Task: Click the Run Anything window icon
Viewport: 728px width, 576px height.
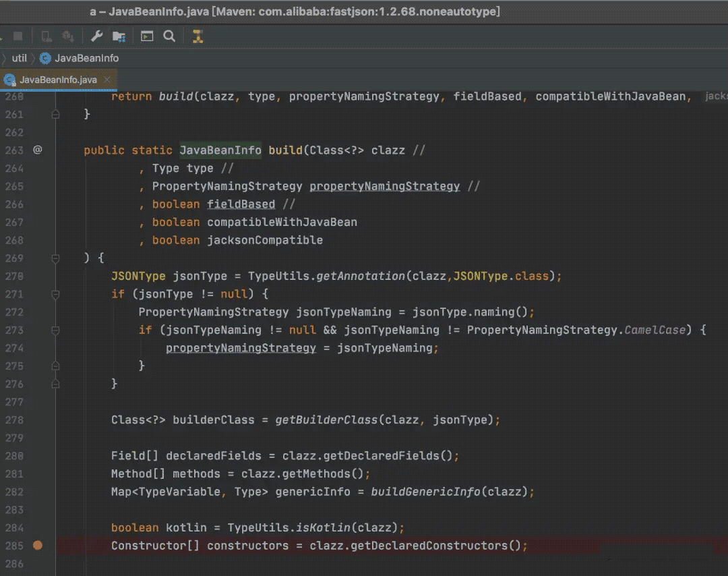Action: tap(147, 36)
